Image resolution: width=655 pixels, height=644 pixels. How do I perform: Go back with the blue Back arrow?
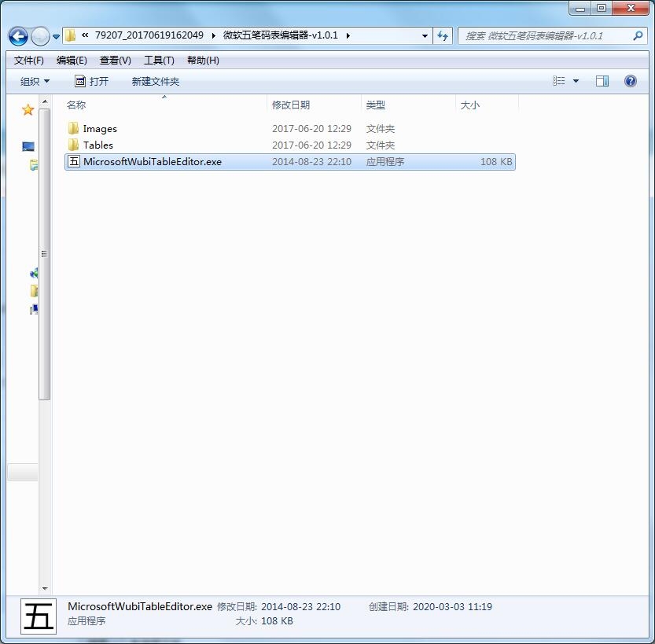(18, 36)
